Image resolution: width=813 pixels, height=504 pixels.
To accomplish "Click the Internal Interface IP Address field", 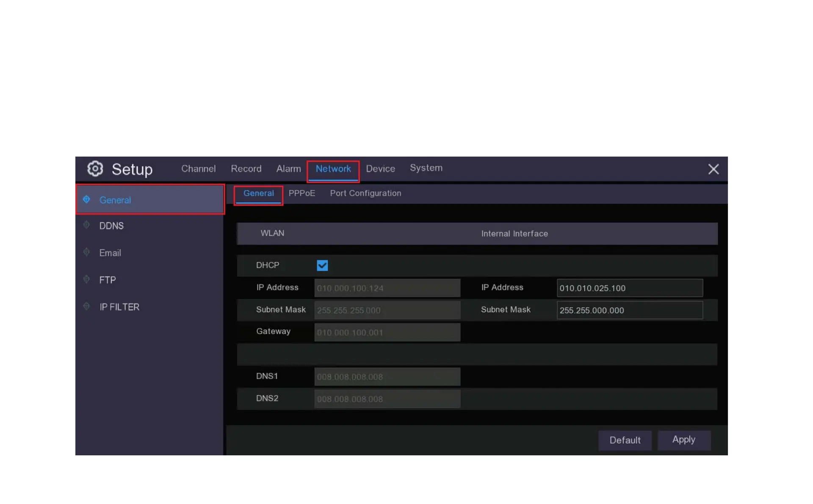I will pyautogui.click(x=629, y=288).
